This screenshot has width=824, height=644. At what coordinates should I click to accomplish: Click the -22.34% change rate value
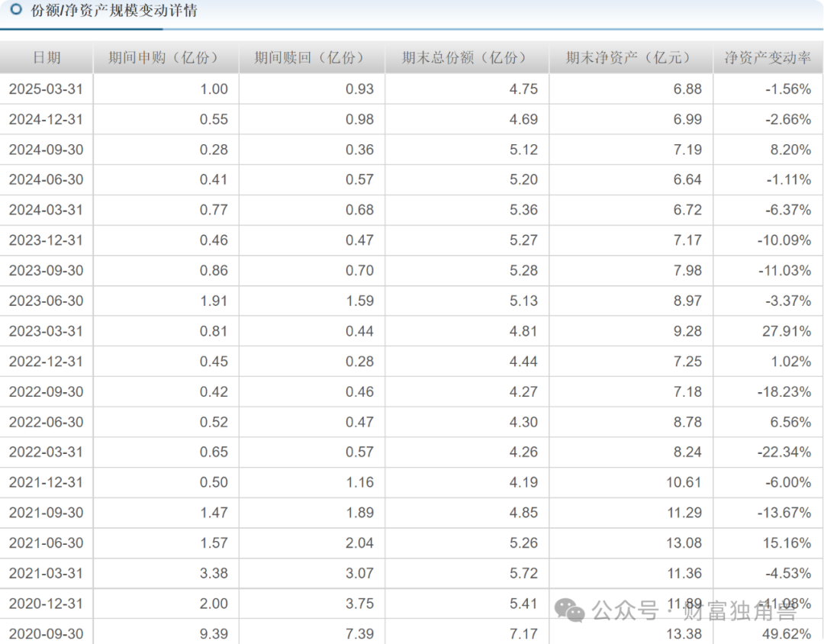(784, 452)
